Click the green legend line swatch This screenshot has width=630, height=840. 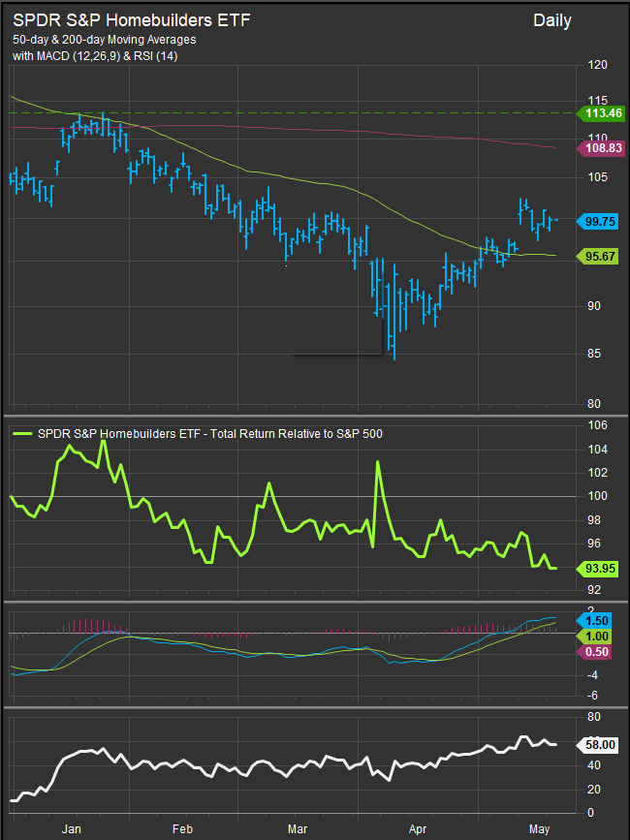pos(23,434)
